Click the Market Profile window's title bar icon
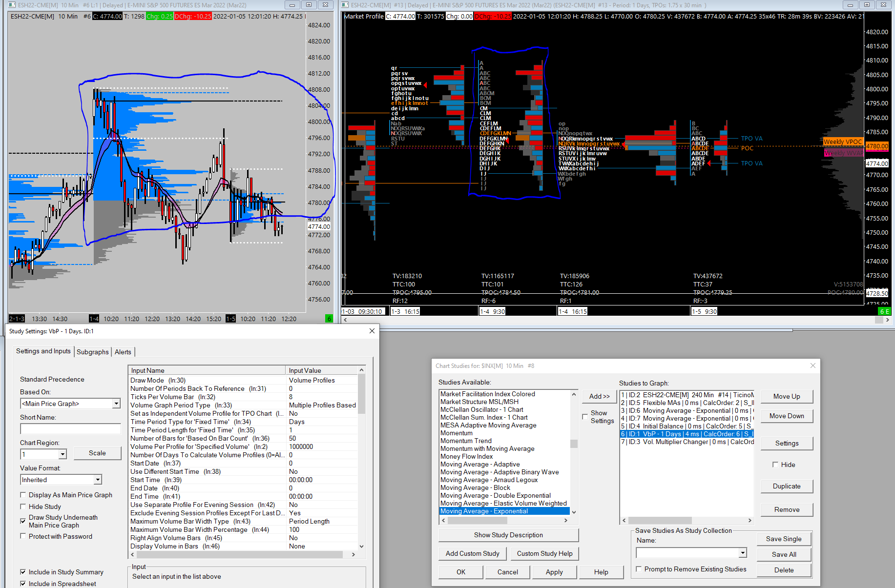 pos(345,5)
